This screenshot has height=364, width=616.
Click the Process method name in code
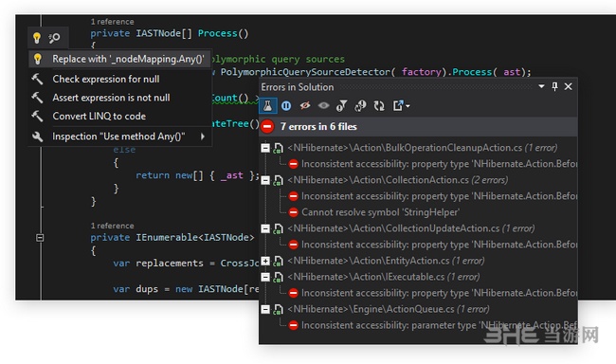tap(217, 33)
